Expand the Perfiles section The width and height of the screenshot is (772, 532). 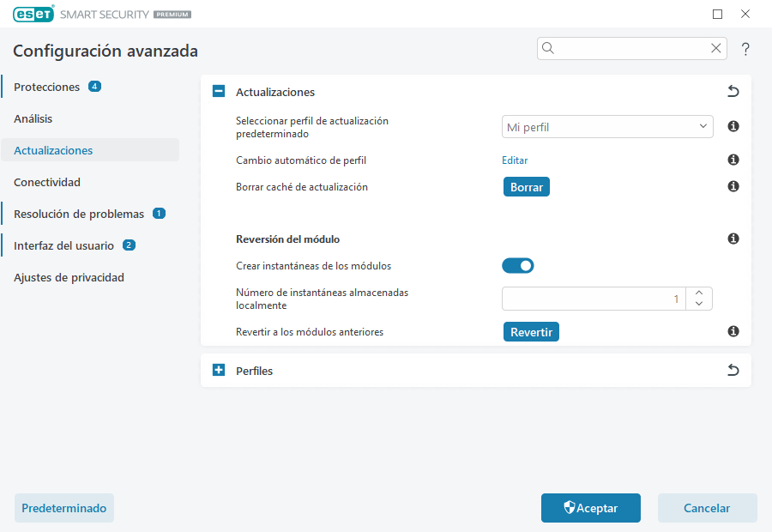click(x=219, y=370)
